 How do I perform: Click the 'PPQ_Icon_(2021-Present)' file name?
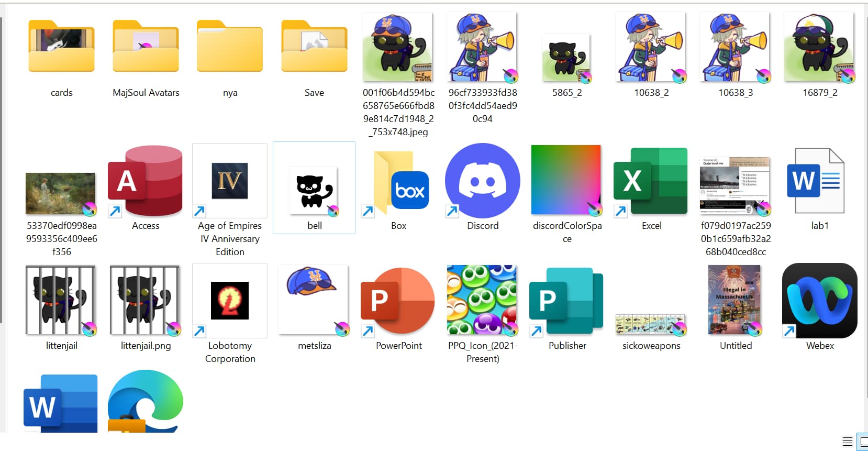tap(483, 352)
